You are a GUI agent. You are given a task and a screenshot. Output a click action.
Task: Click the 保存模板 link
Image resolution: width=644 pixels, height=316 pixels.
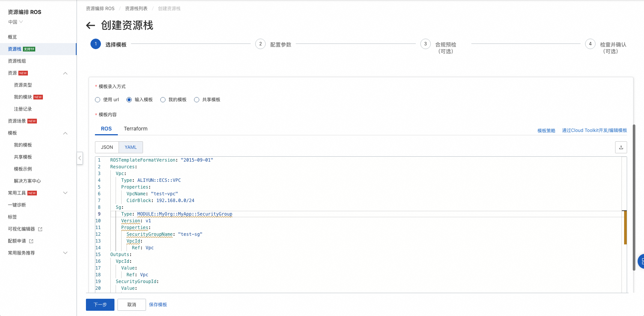(158, 305)
